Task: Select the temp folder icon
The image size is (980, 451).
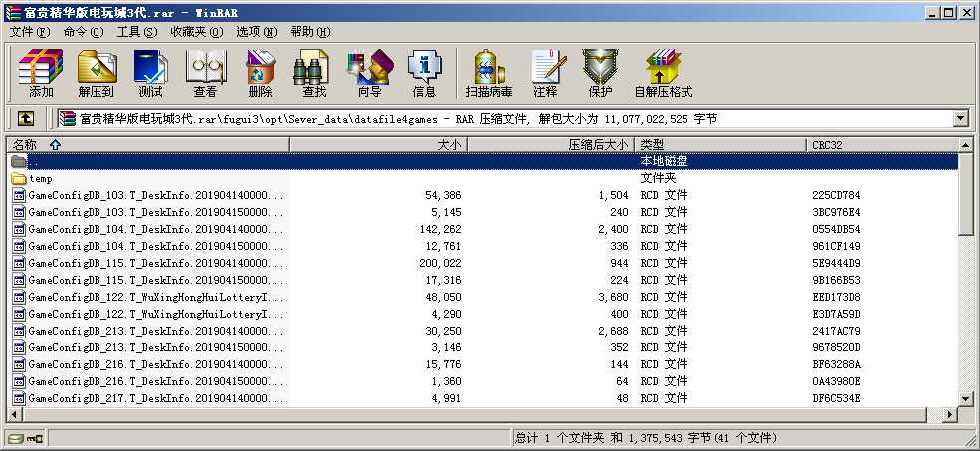Action: (x=19, y=179)
